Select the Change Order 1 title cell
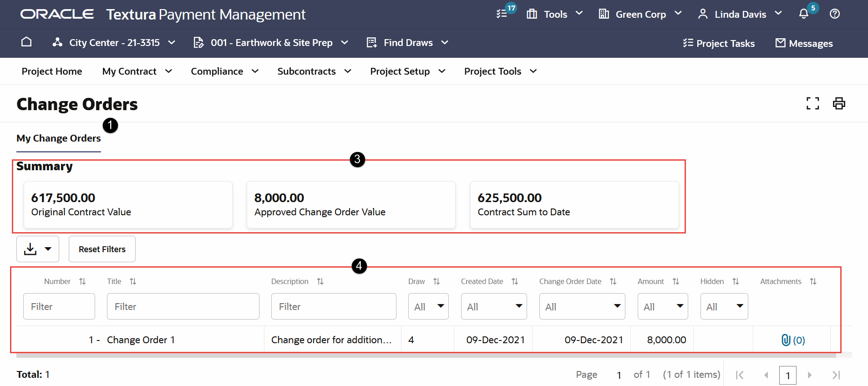Viewport: 868px width, 386px height. 141,340
